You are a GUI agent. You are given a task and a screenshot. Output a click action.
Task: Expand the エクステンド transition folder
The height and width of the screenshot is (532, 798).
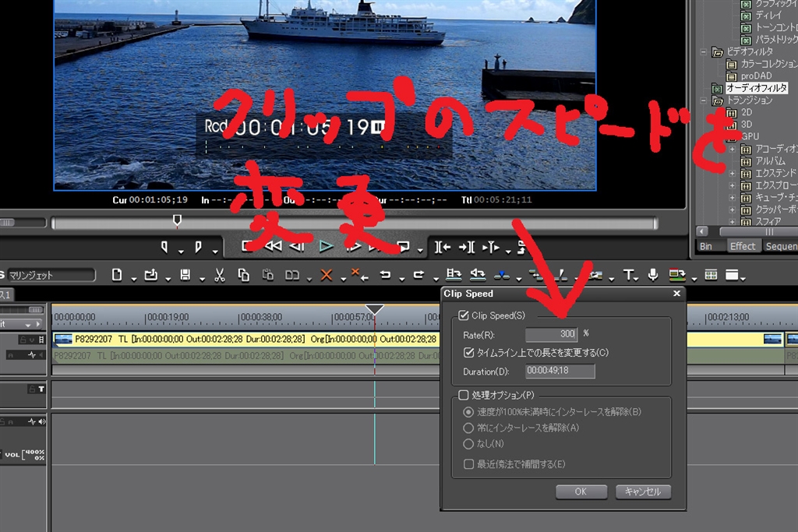[733, 174]
